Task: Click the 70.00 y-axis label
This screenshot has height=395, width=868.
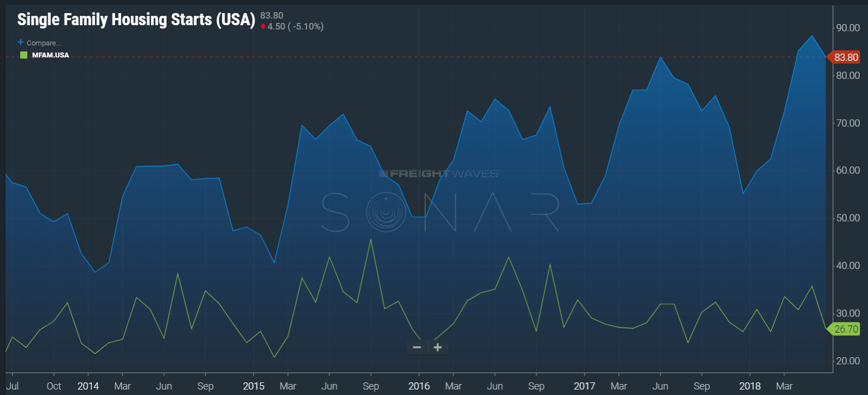Action: point(848,123)
